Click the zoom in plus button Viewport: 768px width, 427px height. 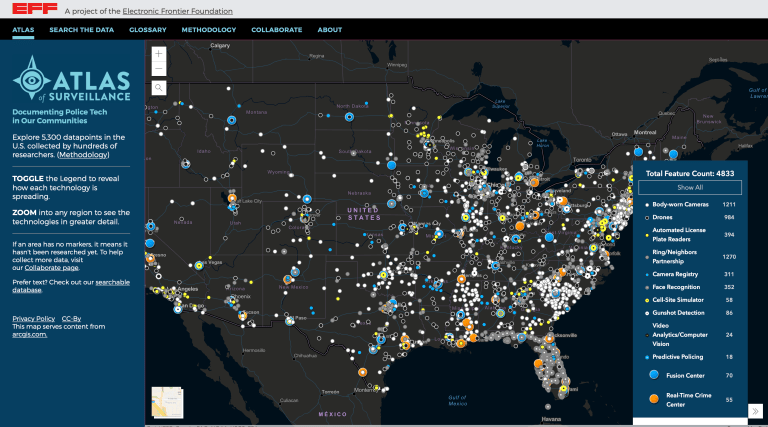[x=159, y=54]
